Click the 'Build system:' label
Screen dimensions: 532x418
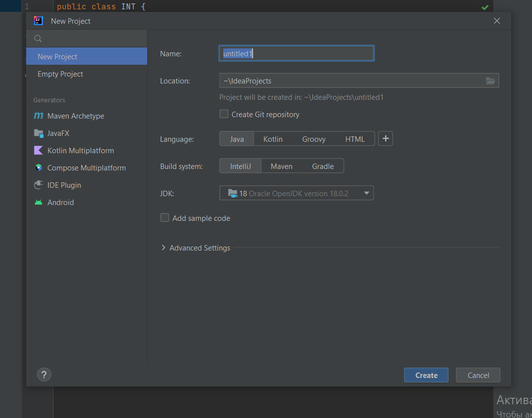coord(181,166)
